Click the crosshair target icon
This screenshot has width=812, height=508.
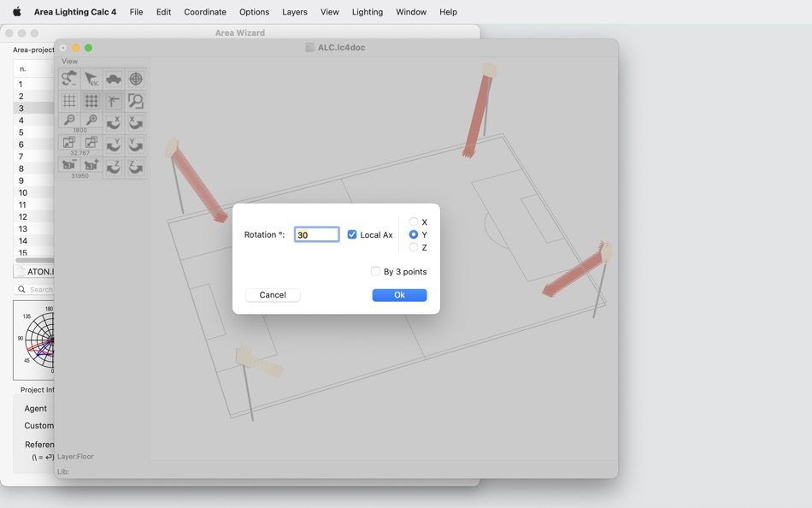136,79
